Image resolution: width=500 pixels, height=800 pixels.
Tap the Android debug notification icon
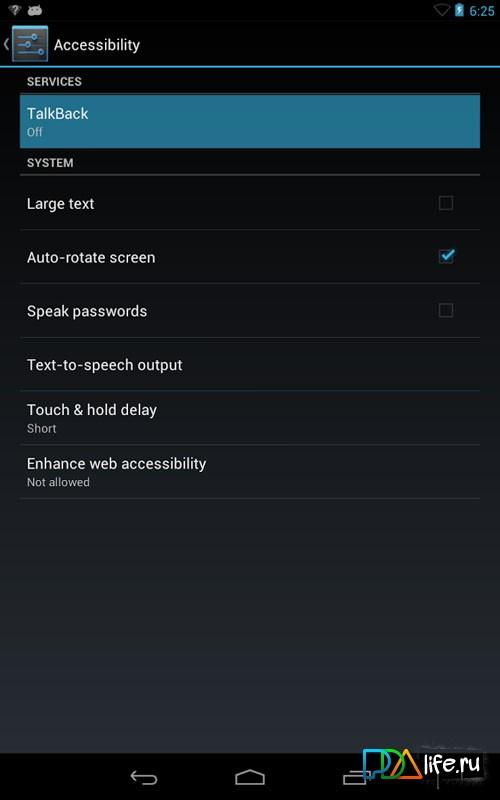(x=35, y=10)
